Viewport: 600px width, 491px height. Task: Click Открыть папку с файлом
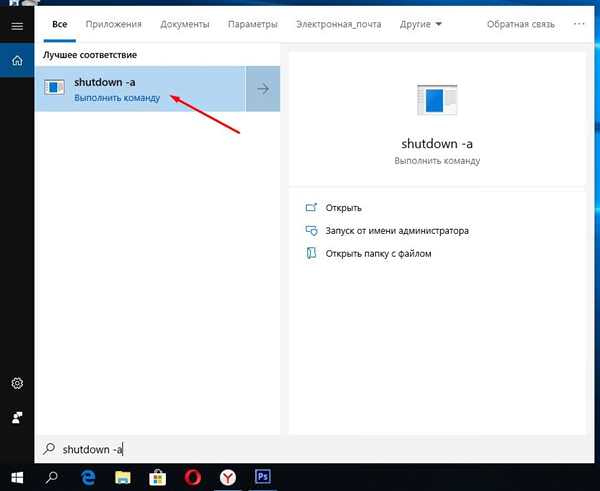click(x=378, y=253)
